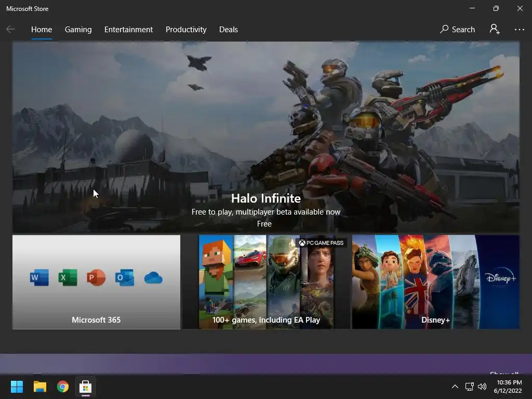Click the 'Free' price label on Halo
This screenshot has height=399, width=532.
tap(264, 224)
